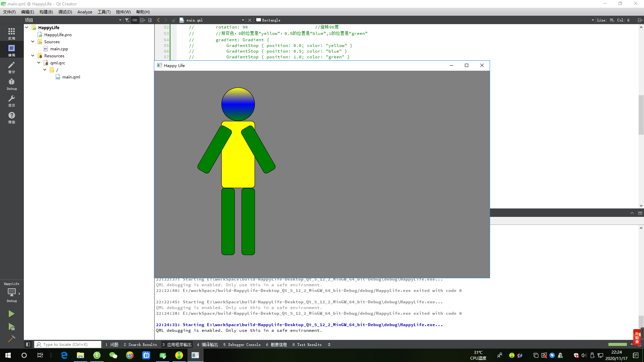Toggle synchronize with editor link icon
This screenshot has width=644, height=362.
coord(135,20)
